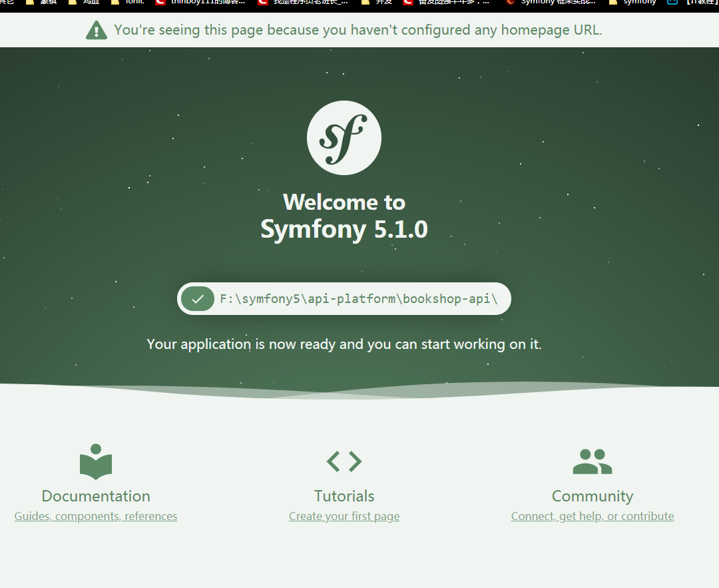Click the CSDN icon on thinkboy111的博客 bookmark
The width and height of the screenshot is (719, 588).
(x=160, y=3)
